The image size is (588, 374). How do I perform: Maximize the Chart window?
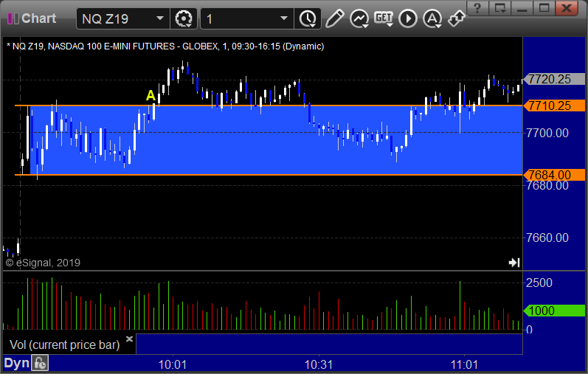point(544,7)
